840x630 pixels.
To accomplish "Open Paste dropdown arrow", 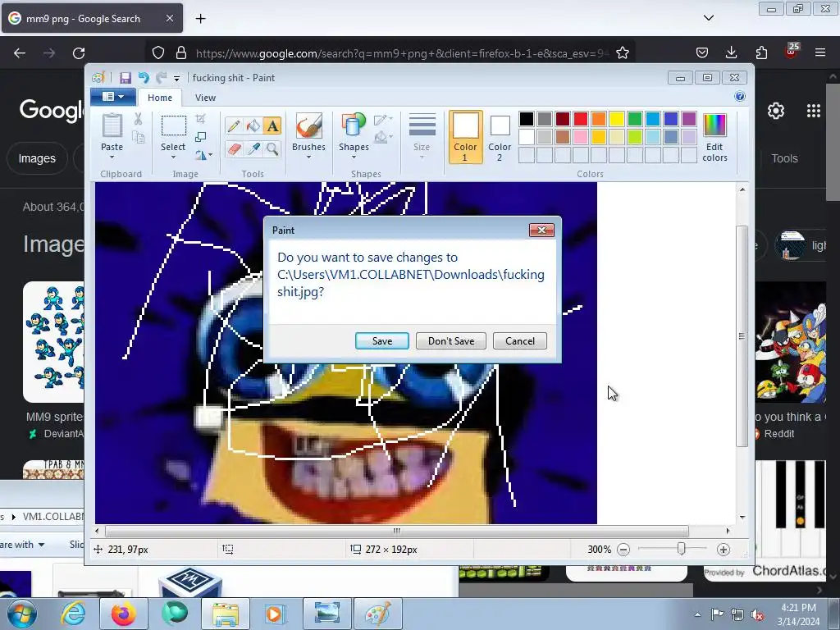I will [112, 157].
